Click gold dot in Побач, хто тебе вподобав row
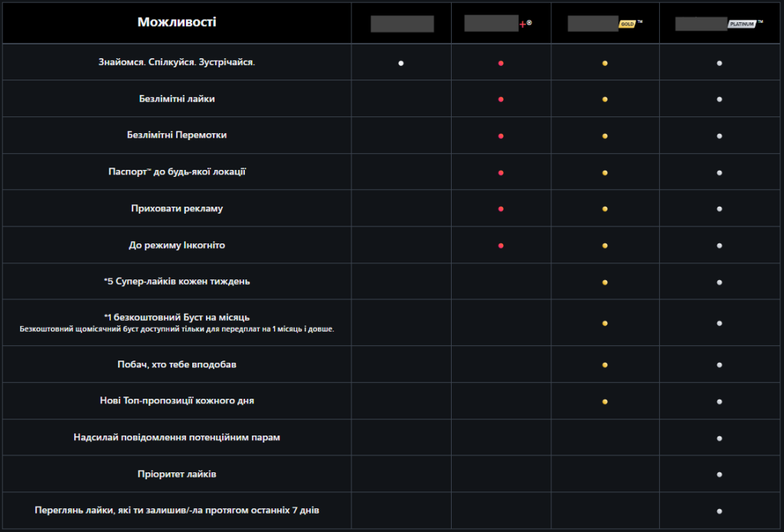This screenshot has height=532, width=784. click(x=605, y=364)
